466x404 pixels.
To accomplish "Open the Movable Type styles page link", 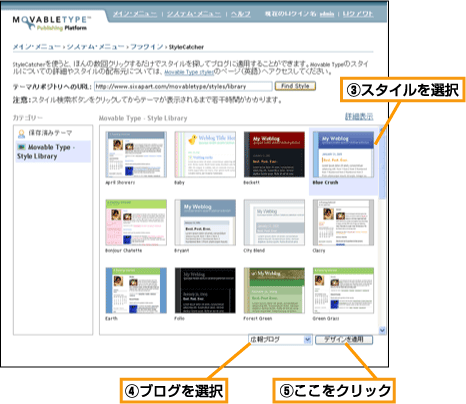I will pyautogui.click(x=189, y=72).
